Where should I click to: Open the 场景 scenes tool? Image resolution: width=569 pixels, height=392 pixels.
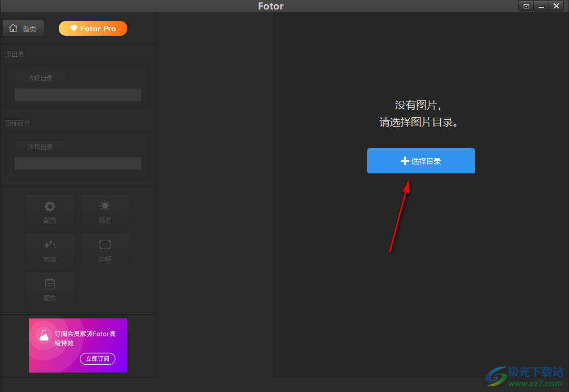(x=105, y=211)
